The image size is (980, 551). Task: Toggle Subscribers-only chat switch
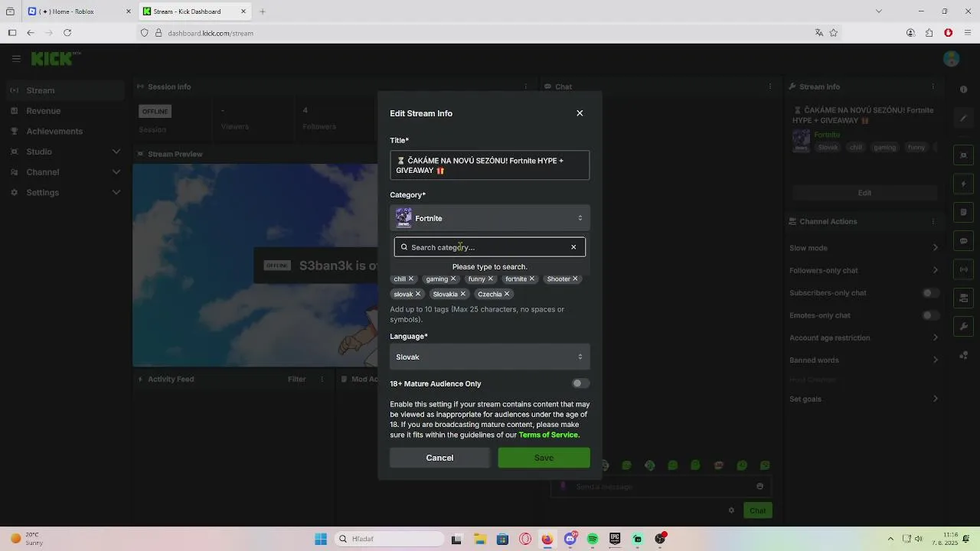[930, 293]
